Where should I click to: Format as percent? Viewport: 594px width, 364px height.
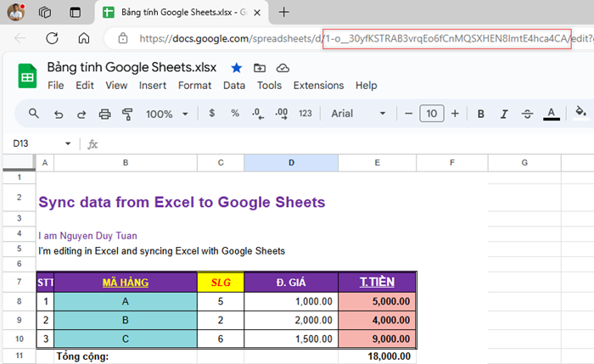235,113
